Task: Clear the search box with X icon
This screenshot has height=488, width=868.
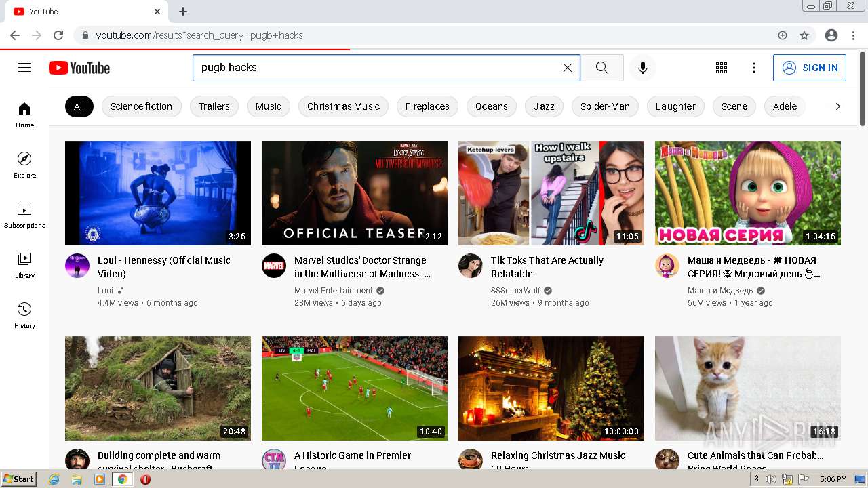Action: [568, 68]
